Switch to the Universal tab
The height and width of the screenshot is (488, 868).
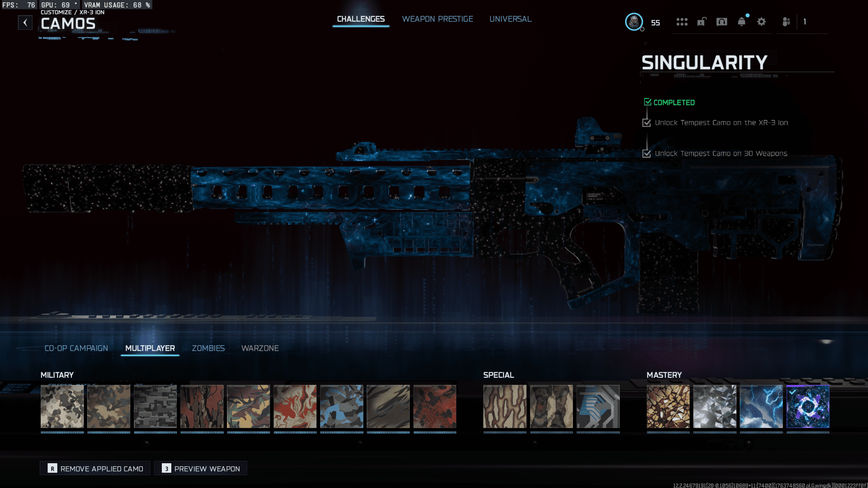[x=510, y=19]
